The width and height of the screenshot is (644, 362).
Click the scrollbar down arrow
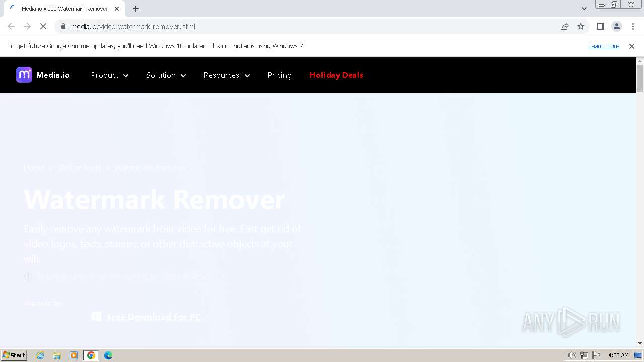click(640, 343)
